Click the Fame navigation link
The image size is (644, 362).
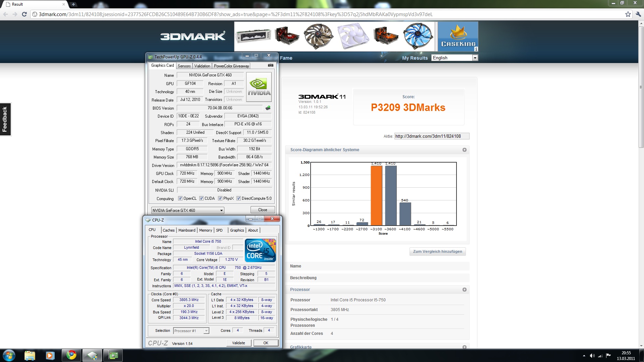286,58
